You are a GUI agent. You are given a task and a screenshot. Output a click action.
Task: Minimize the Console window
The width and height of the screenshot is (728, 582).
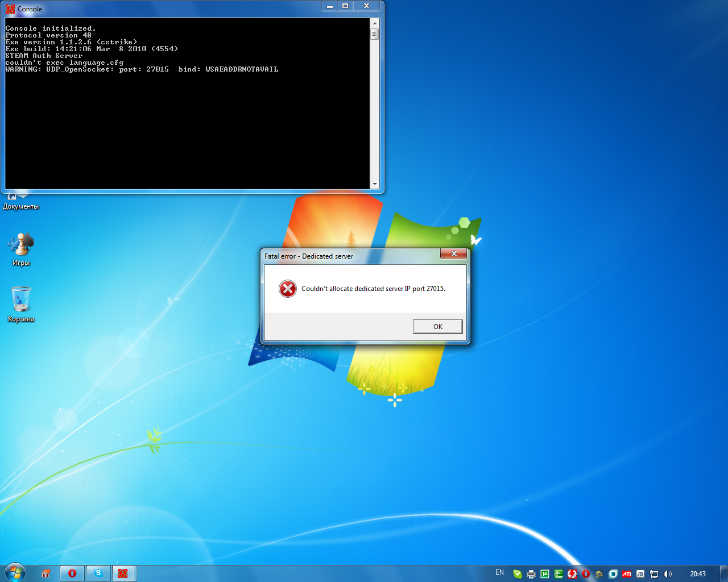(329, 6)
